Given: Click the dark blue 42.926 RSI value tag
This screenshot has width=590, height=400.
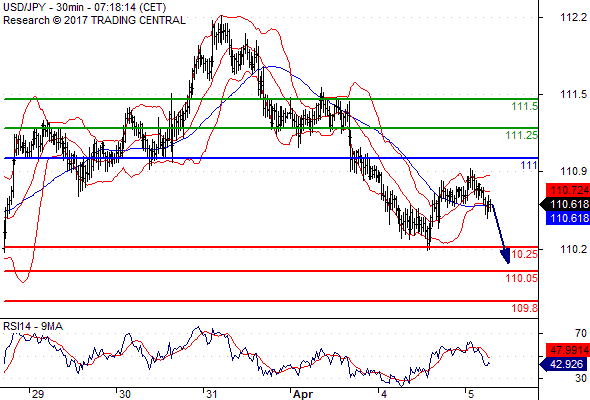Looking at the screenshot, I should click(x=565, y=364).
